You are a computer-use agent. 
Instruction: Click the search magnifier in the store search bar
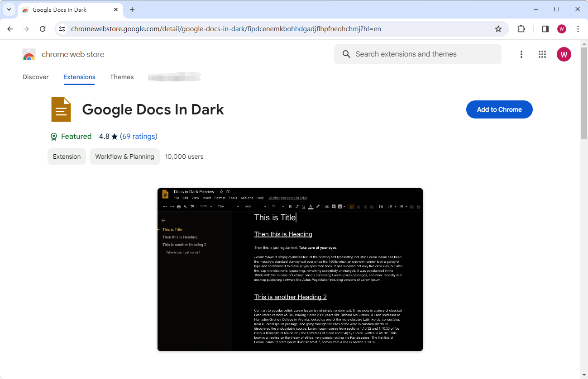point(346,54)
